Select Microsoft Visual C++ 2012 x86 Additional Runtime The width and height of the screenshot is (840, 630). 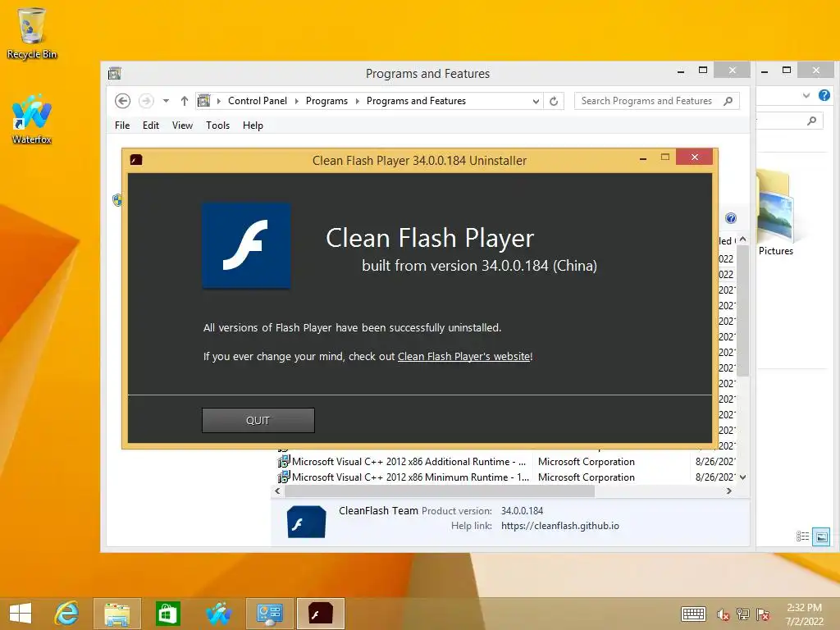(402, 462)
